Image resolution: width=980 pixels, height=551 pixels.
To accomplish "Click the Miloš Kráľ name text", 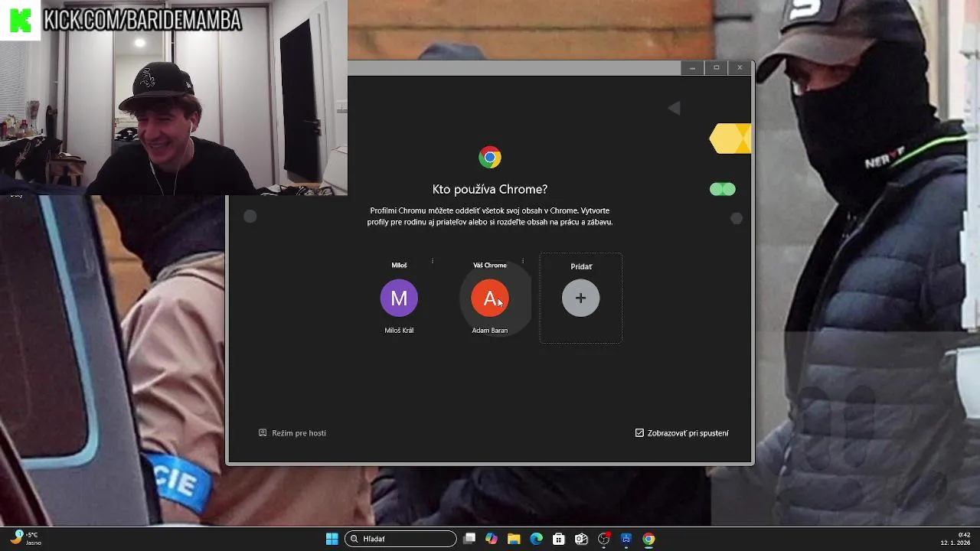I will [399, 331].
